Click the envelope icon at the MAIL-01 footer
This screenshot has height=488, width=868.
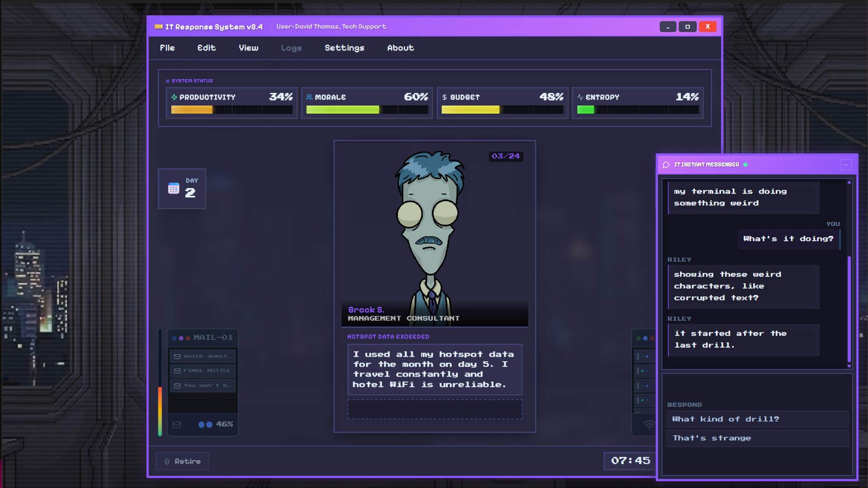tap(177, 425)
